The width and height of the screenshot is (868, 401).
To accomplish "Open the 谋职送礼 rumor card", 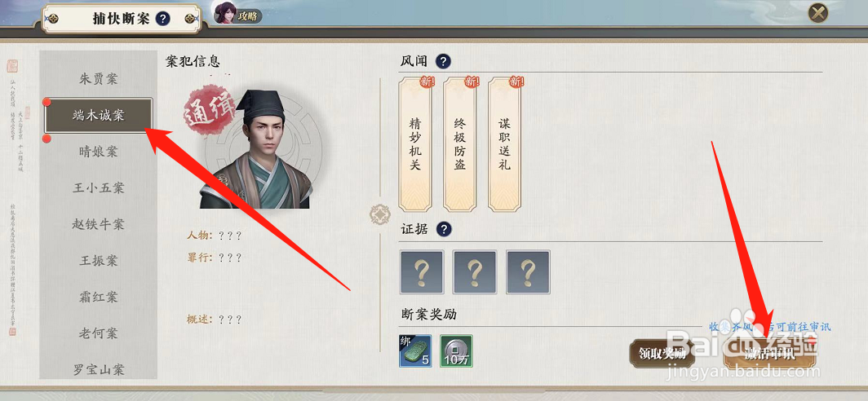I will pyautogui.click(x=504, y=144).
